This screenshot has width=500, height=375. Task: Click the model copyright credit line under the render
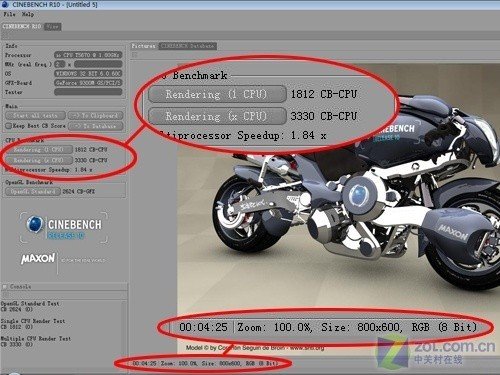(x=255, y=348)
